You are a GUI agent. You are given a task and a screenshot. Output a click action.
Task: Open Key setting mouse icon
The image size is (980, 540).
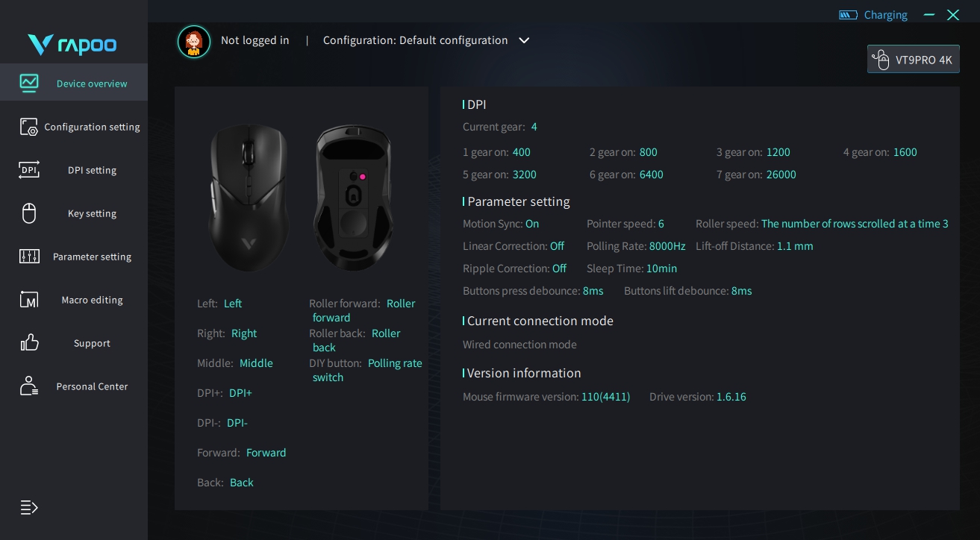29,213
